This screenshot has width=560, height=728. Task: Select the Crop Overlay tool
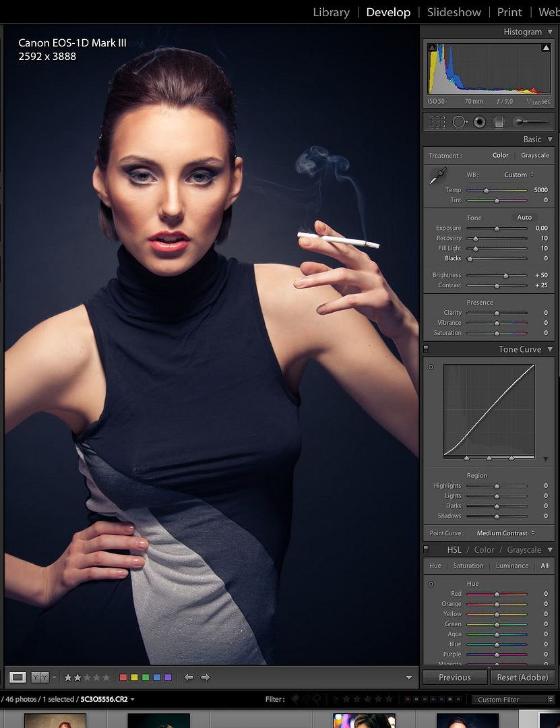click(x=437, y=122)
